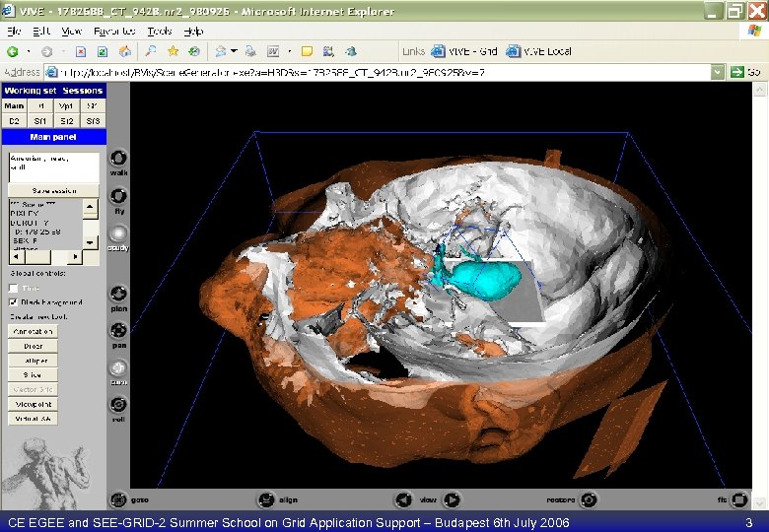Create a Viewpoint tool

[x=33, y=404]
